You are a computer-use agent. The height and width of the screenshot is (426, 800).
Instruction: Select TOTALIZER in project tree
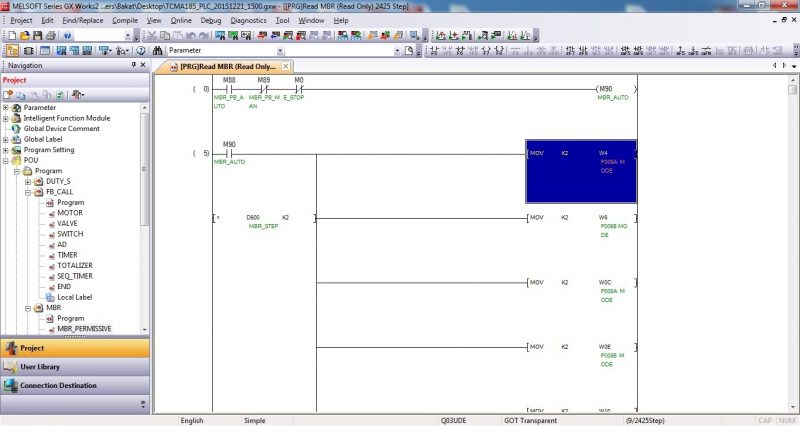76,265
